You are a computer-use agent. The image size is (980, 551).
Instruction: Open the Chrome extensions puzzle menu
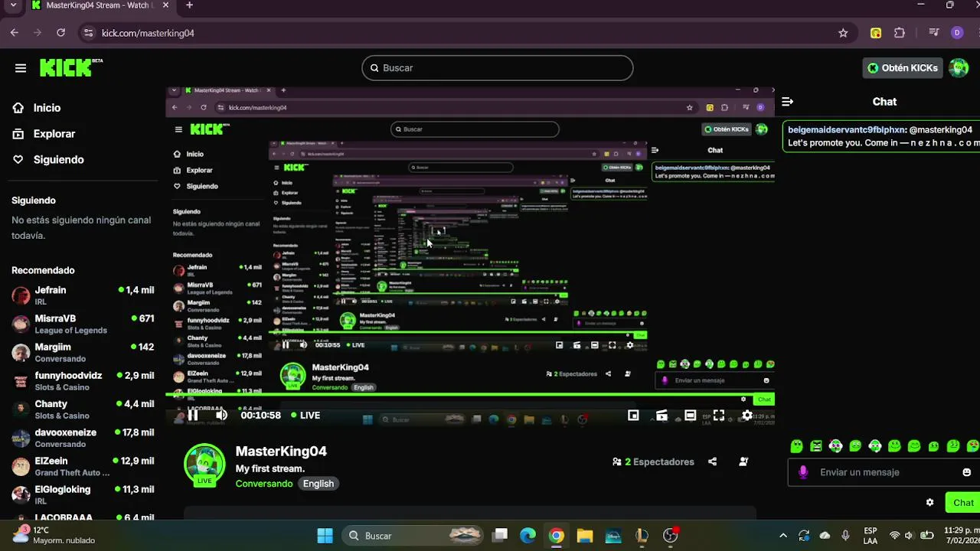(900, 33)
